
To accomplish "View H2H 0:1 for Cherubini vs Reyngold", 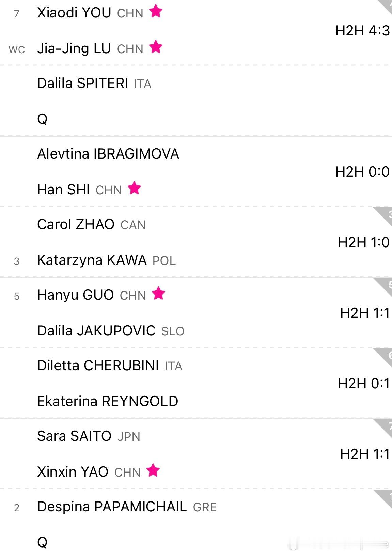I will (x=363, y=384).
